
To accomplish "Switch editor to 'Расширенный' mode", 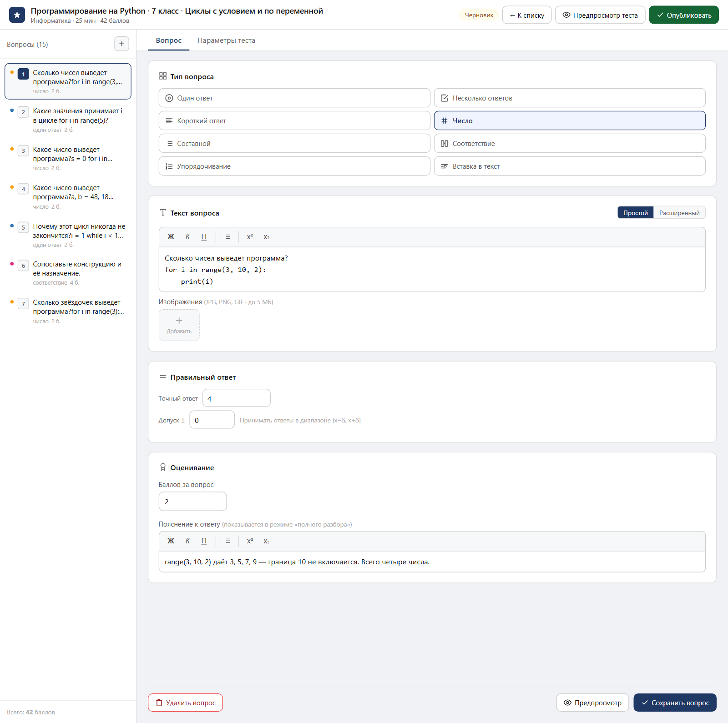I will [679, 213].
